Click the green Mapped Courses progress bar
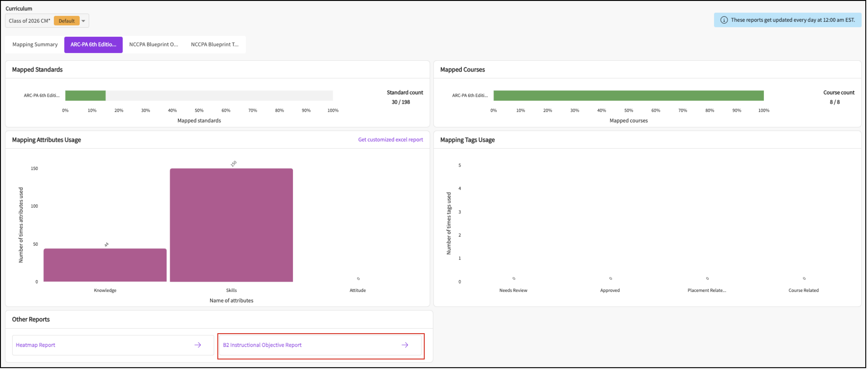868x369 pixels. [x=628, y=95]
